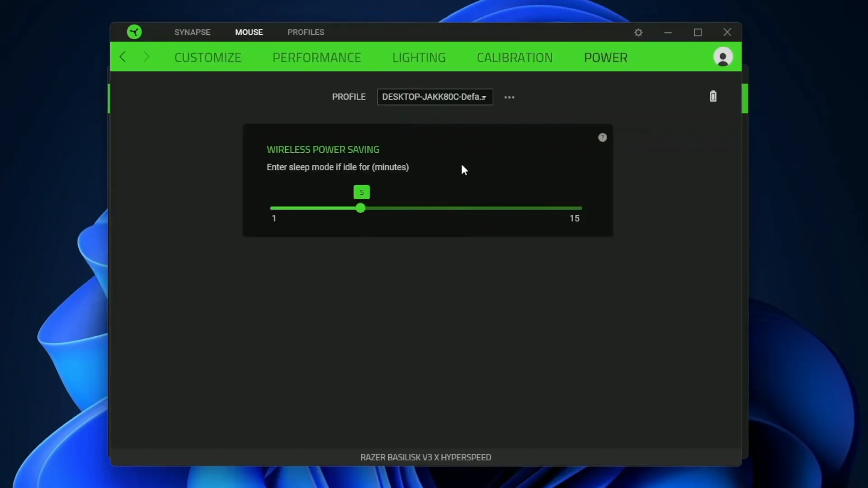
Task: Open the settings gear icon
Action: 638,33
